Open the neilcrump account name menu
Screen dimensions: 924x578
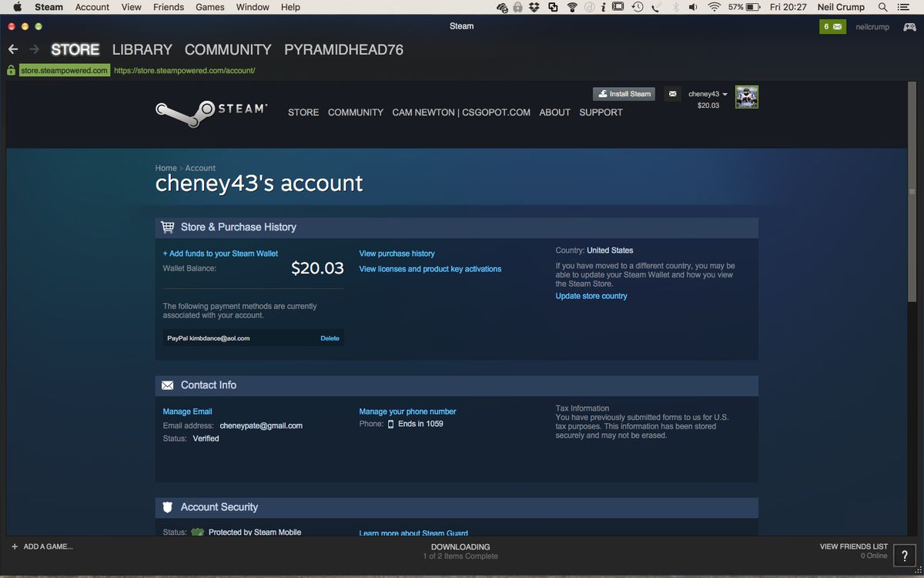point(872,27)
